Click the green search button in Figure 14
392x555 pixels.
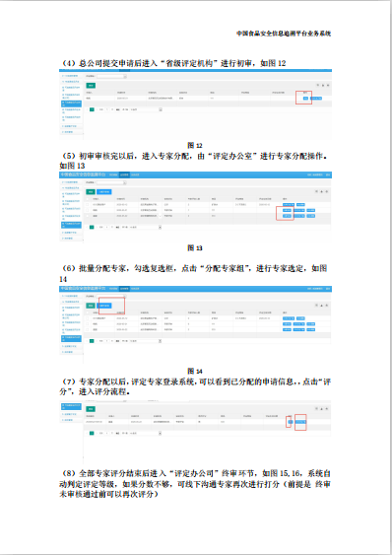(x=91, y=306)
